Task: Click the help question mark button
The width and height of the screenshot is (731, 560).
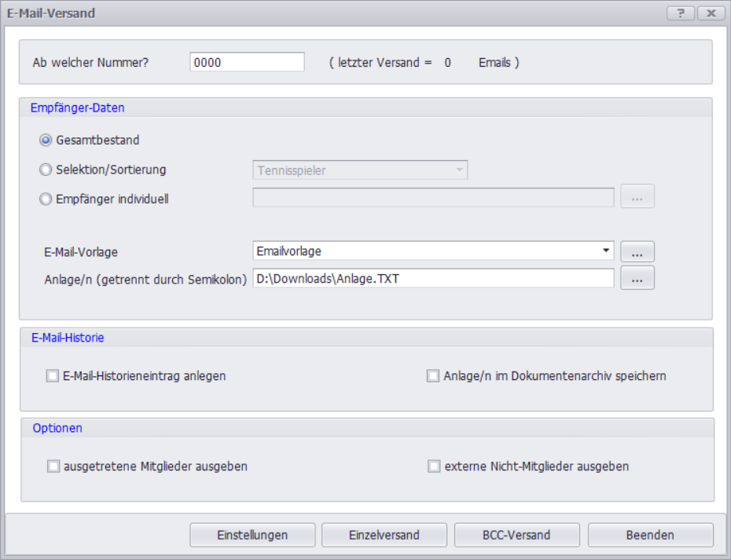Action: tap(681, 13)
